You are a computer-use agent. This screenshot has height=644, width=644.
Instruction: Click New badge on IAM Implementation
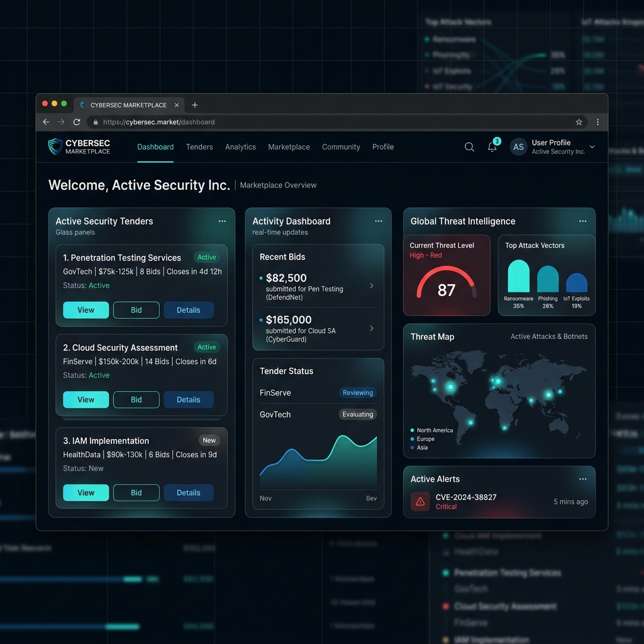tap(209, 440)
